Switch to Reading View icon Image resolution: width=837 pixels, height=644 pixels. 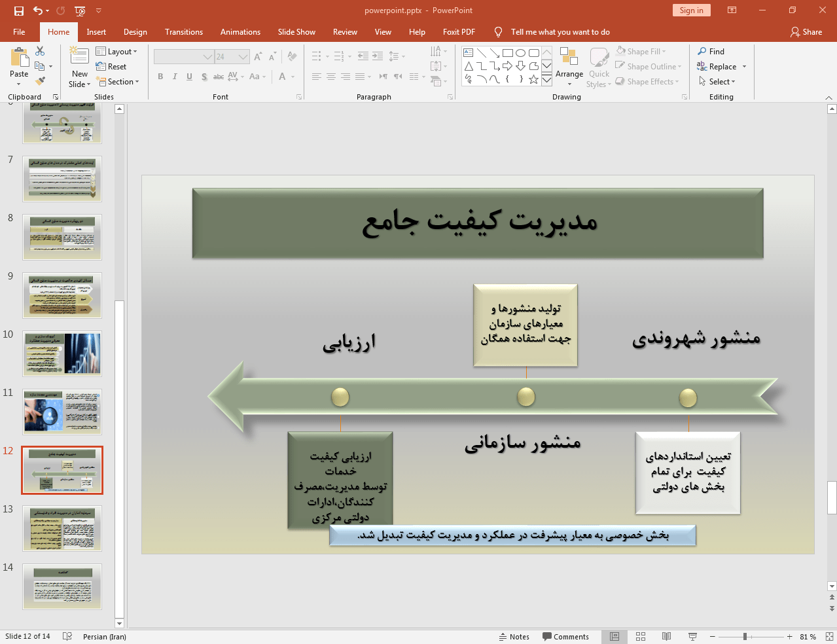666,637
